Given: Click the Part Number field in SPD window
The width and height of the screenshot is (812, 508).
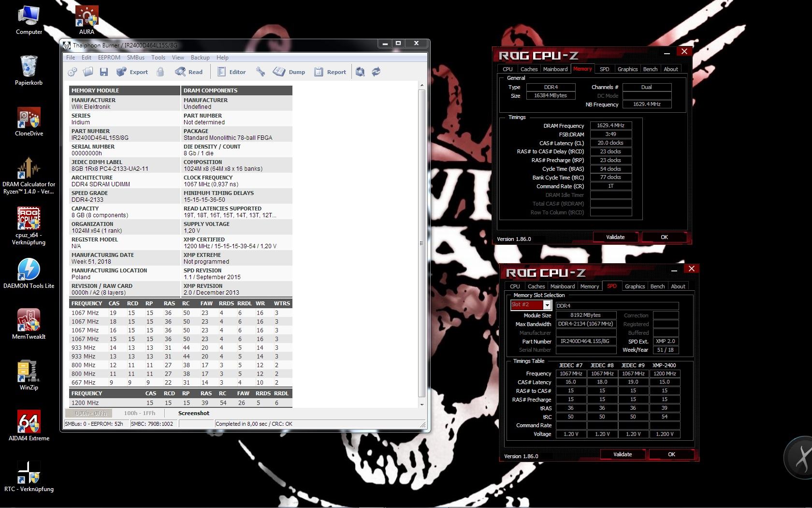Looking at the screenshot, I should coord(586,342).
